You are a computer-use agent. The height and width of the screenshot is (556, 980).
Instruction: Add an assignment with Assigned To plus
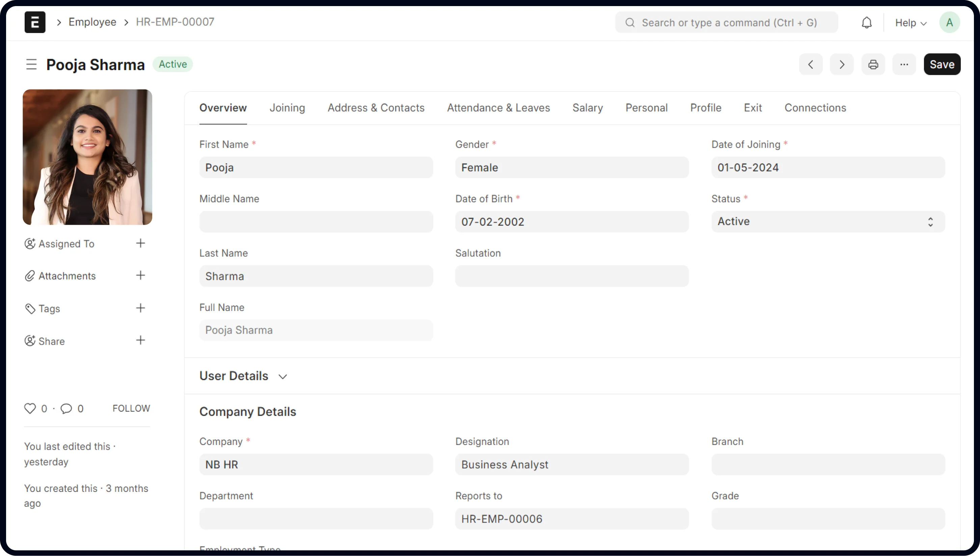pos(140,243)
